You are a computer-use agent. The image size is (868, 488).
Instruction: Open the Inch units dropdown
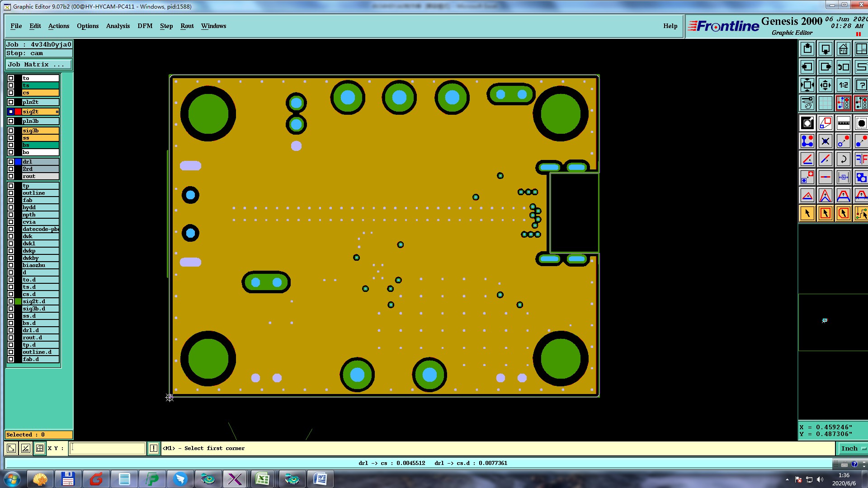pos(853,448)
